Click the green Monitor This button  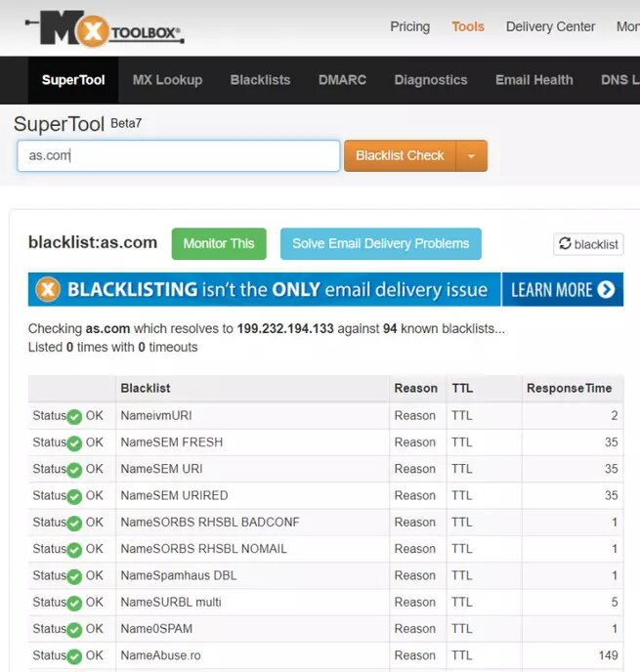click(218, 244)
